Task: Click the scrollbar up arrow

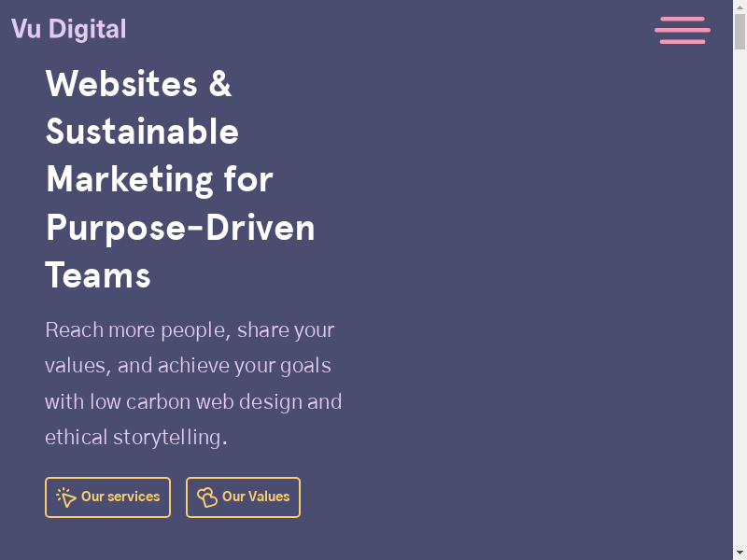Action: (x=740, y=7)
